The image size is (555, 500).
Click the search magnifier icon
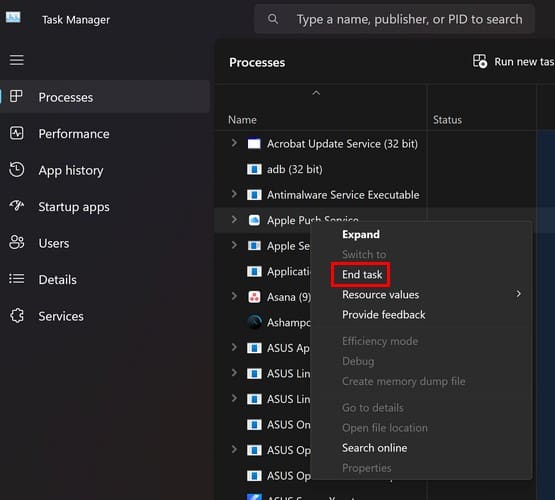pyautogui.click(x=273, y=19)
